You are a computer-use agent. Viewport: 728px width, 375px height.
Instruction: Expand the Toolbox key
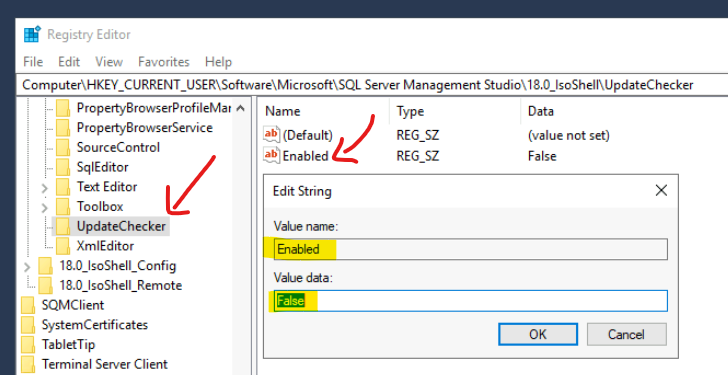pos(45,207)
